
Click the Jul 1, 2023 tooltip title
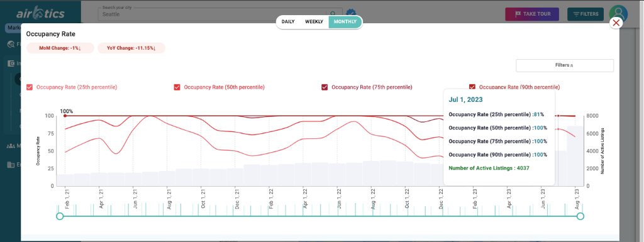465,100
